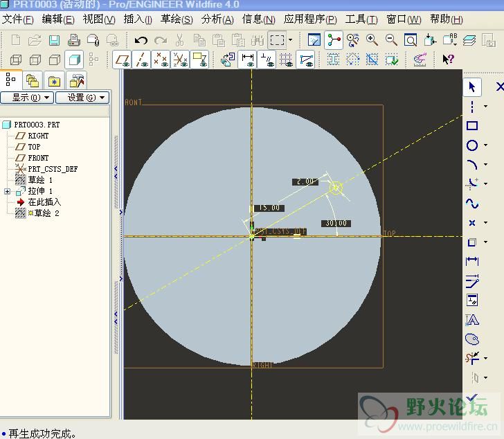504x439 pixels.
Task: Expand the point tool flyout arrow
Action: 486,223
